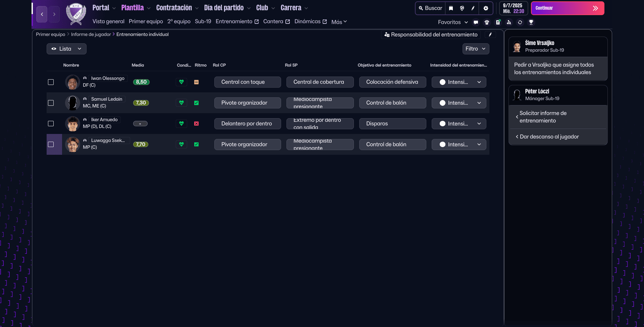The height and width of the screenshot is (327, 644).
Task: Click the circular arrows transfer icon
Action: coord(520,22)
